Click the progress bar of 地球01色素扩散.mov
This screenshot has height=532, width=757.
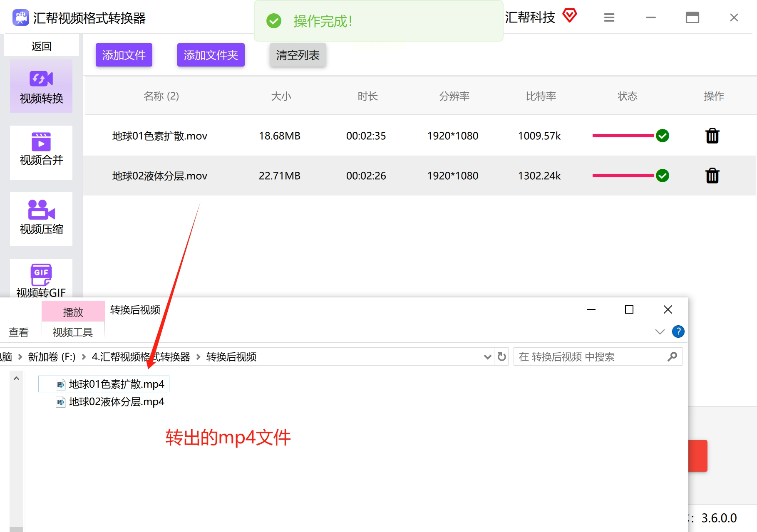(x=623, y=136)
